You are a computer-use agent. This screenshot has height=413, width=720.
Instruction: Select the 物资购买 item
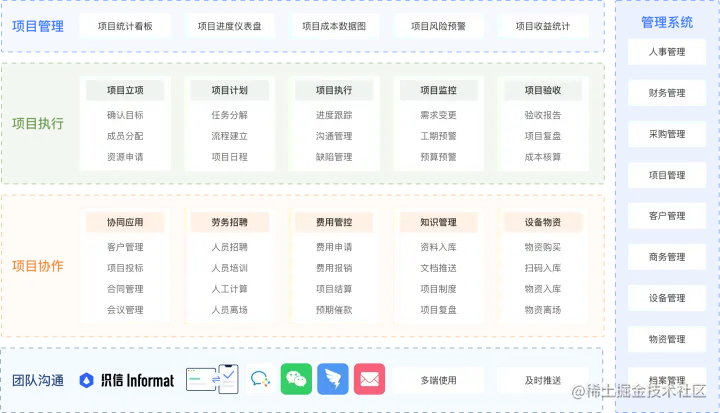(543, 247)
